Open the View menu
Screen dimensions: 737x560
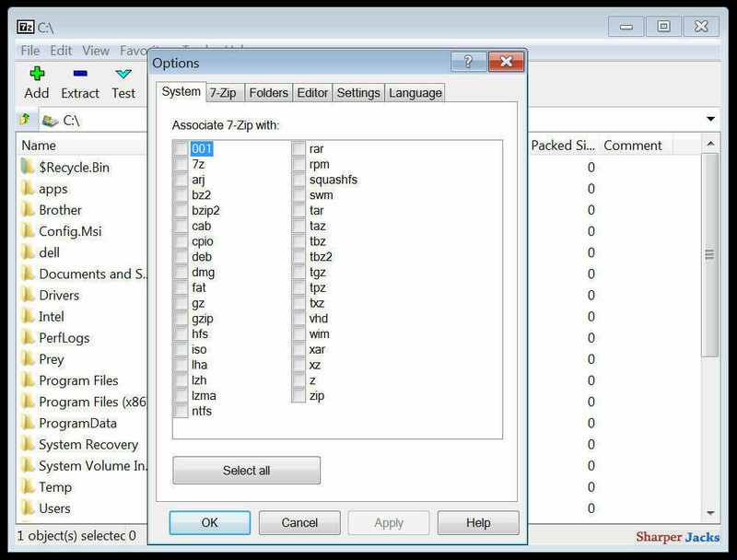click(x=96, y=51)
